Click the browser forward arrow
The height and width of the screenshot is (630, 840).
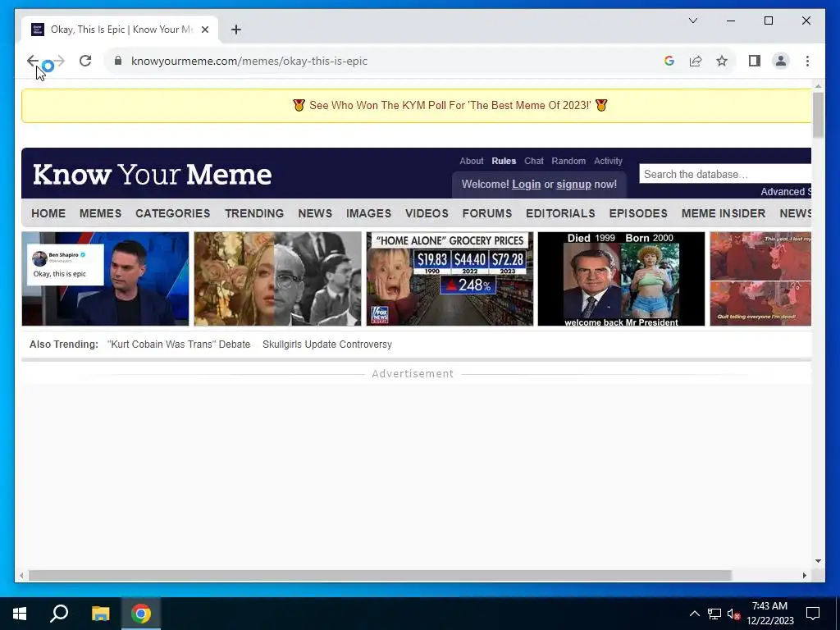coord(59,61)
